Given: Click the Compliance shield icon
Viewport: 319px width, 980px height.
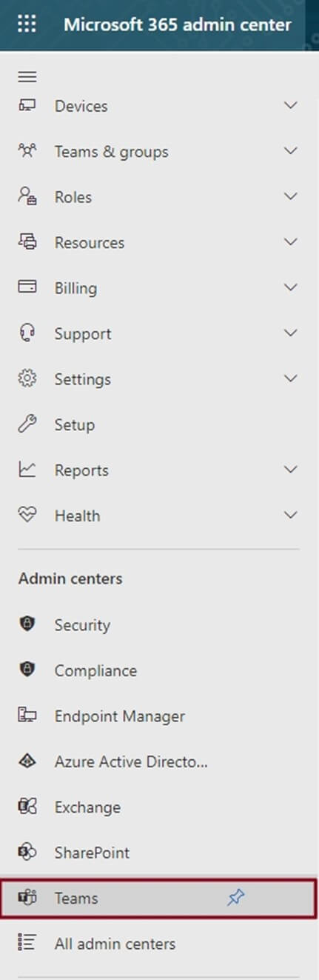Looking at the screenshot, I should coord(27,670).
